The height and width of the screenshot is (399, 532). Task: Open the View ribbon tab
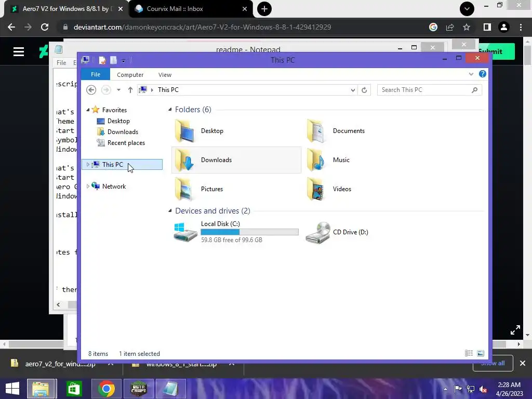[165, 75]
